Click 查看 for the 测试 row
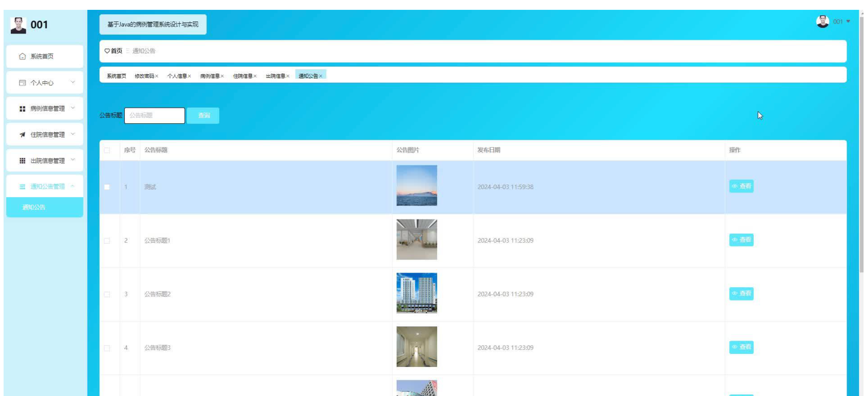868x396 pixels. (x=741, y=186)
